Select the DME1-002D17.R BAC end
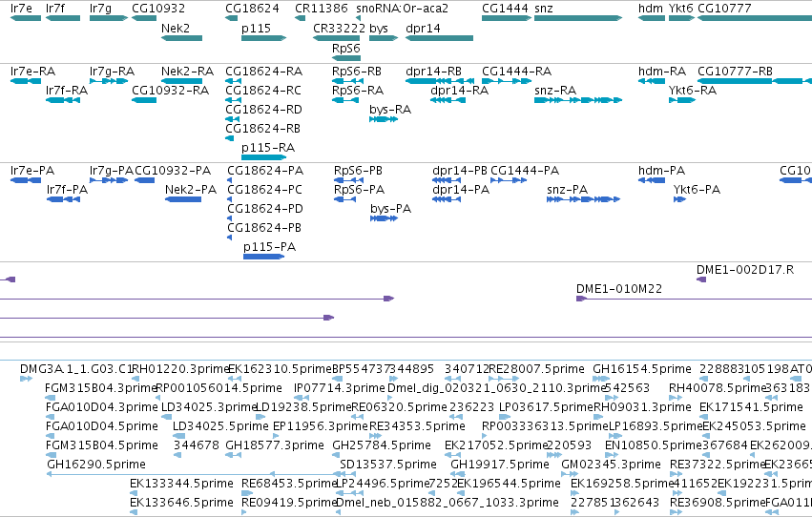Image resolution: width=812 pixels, height=517 pixels. click(x=701, y=279)
